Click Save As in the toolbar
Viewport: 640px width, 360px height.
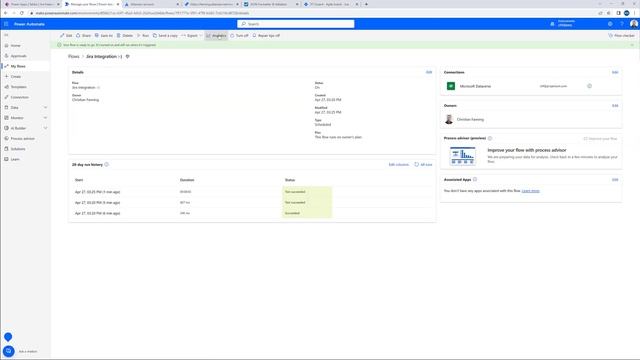coord(104,36)
